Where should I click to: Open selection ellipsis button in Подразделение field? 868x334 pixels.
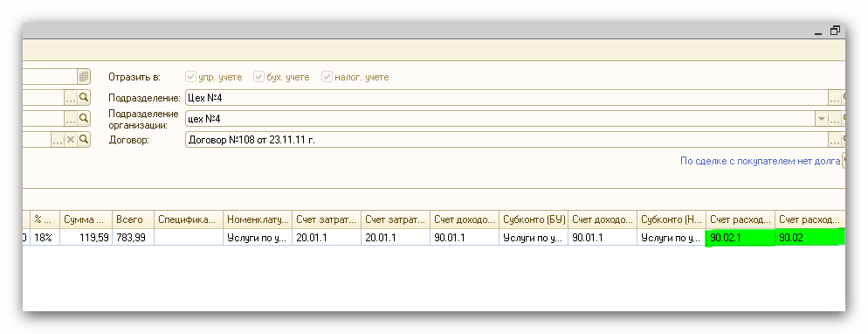pyautogui.click(x=834, y=98)
